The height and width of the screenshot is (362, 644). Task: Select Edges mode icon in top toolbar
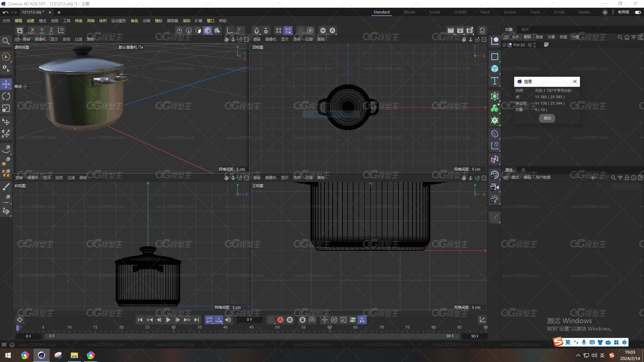189,31
